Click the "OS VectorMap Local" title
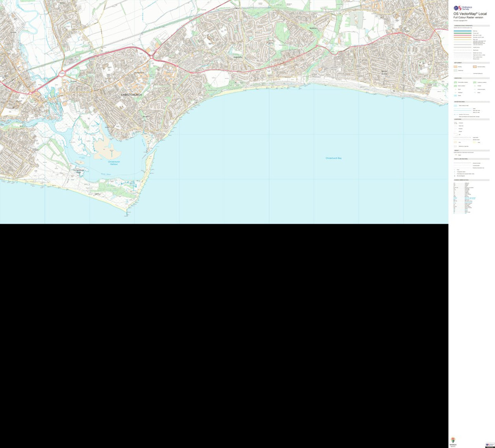 [470, 14]
